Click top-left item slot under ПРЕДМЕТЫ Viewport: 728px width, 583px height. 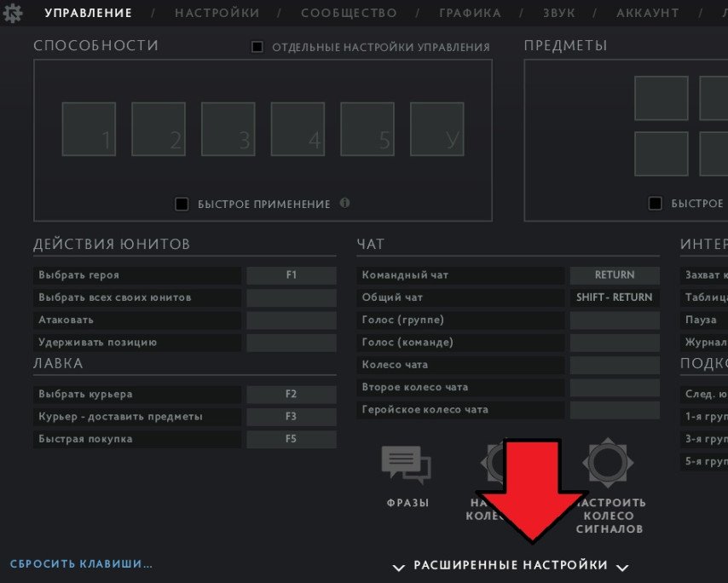point(662,97)
